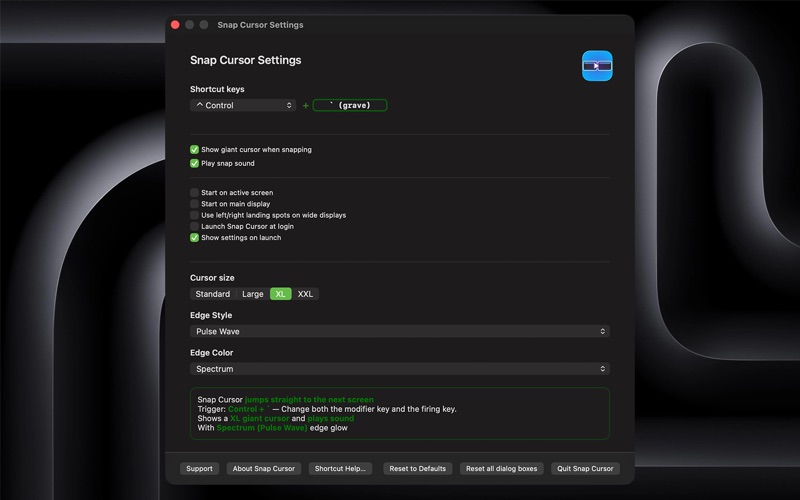The height and width of the screenshot is (500, 800).
Task: Open the Edge Style Pulse Wave dropdown
Action: pos(400,331)
